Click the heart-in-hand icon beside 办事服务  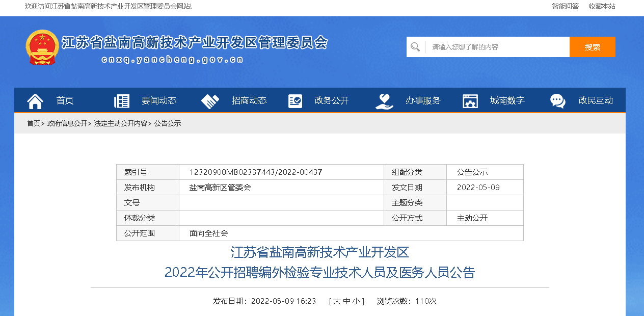pos(384,101)
